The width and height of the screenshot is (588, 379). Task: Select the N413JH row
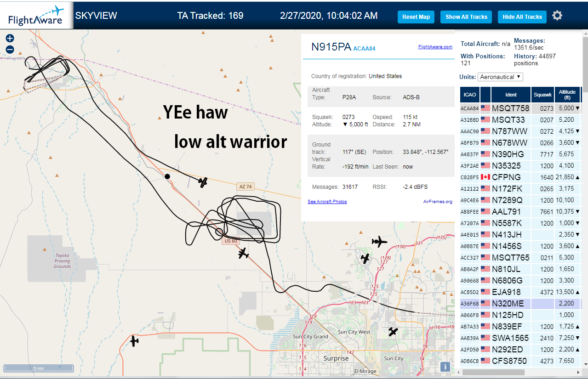point(520,235)
